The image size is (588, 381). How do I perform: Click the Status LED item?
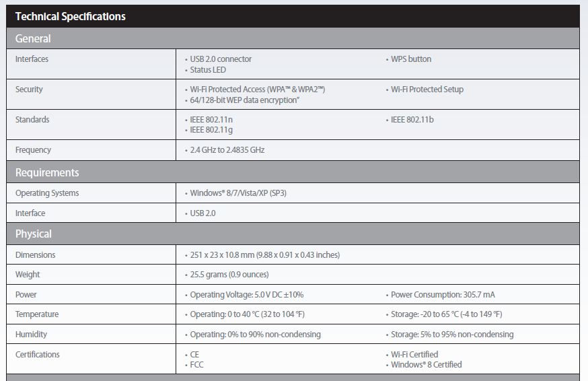[x=208, y=70]
